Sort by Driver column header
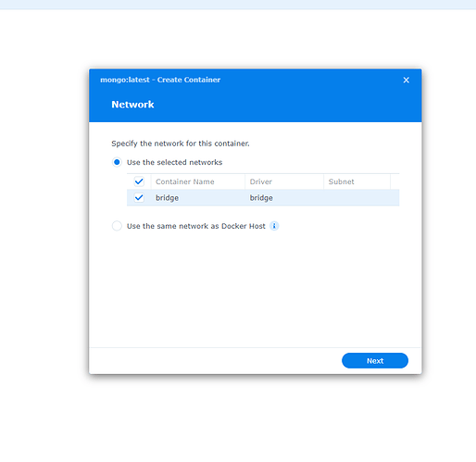 coord(284,181)
